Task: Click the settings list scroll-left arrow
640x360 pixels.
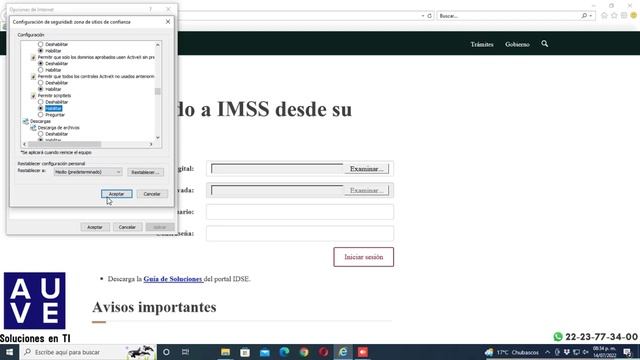Action: pyautogui.click(x=24, y=144)
